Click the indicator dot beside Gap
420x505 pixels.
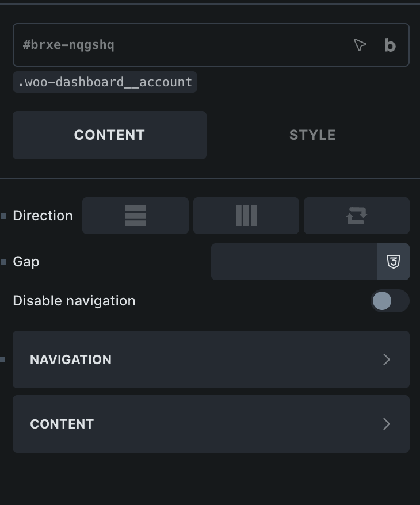tap(3, 262)
